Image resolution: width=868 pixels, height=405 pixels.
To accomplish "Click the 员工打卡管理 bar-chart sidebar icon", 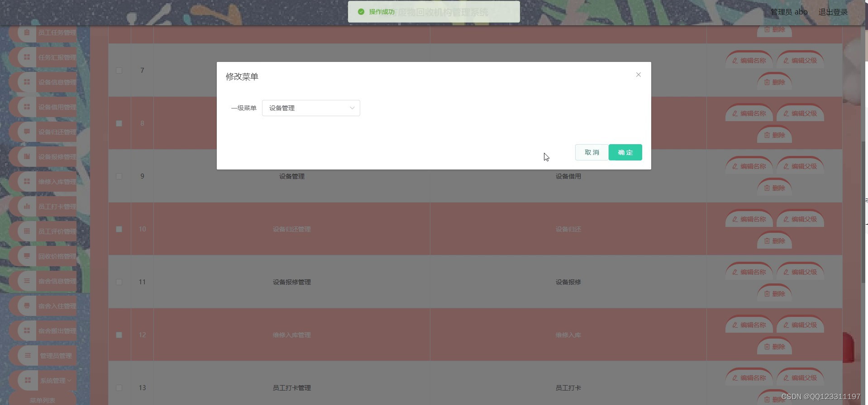I will (27, 207).
